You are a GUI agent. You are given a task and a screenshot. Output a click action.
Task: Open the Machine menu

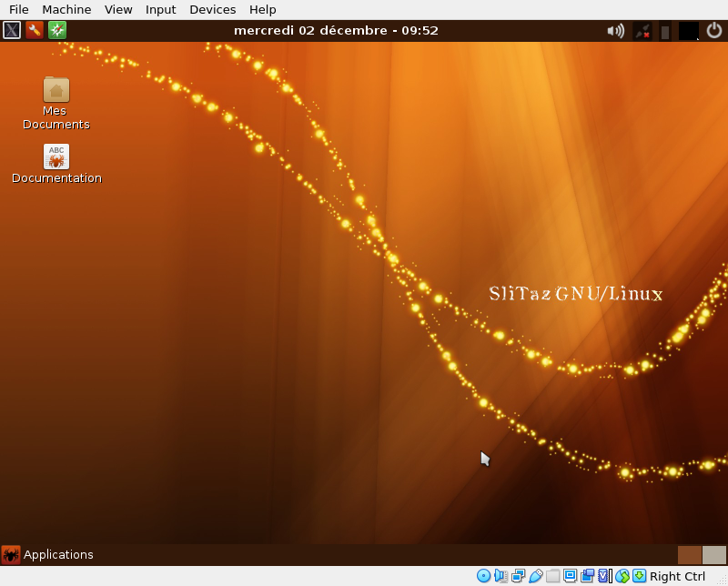(66, 10)
